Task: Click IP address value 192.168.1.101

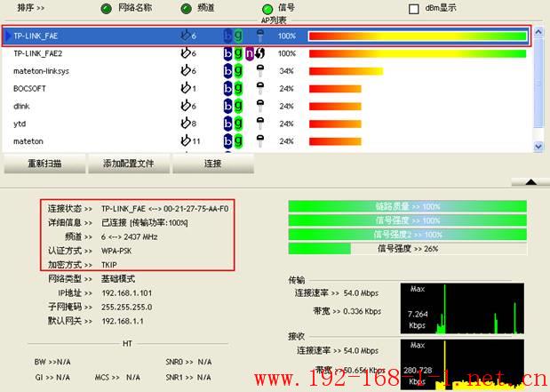Action: tap(127, 293)
